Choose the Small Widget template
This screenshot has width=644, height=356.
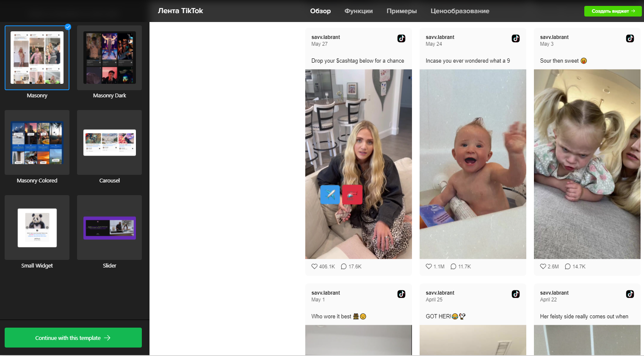tap(37, 227)
